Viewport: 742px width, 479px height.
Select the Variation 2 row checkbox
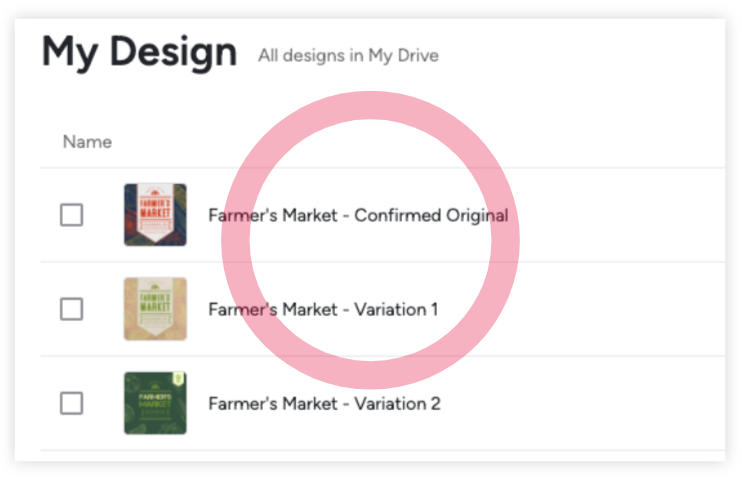(x=71, y=403)
